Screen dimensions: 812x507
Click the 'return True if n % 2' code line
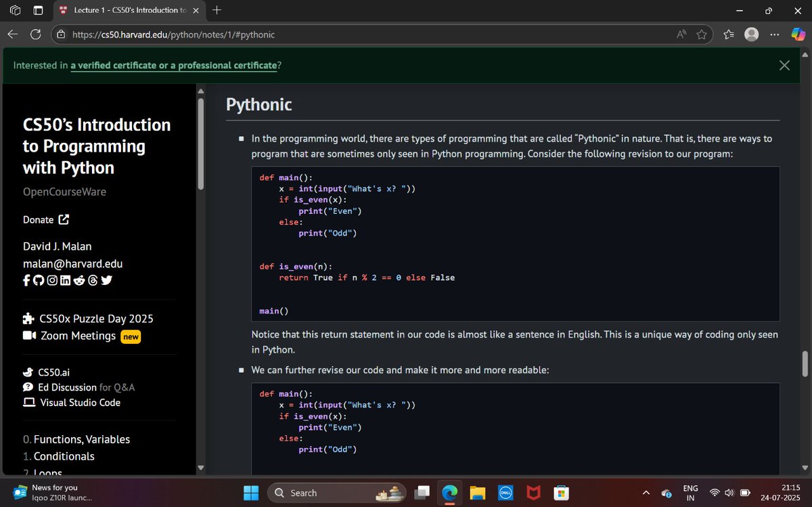pyautogui.click(x=367, y=278)
